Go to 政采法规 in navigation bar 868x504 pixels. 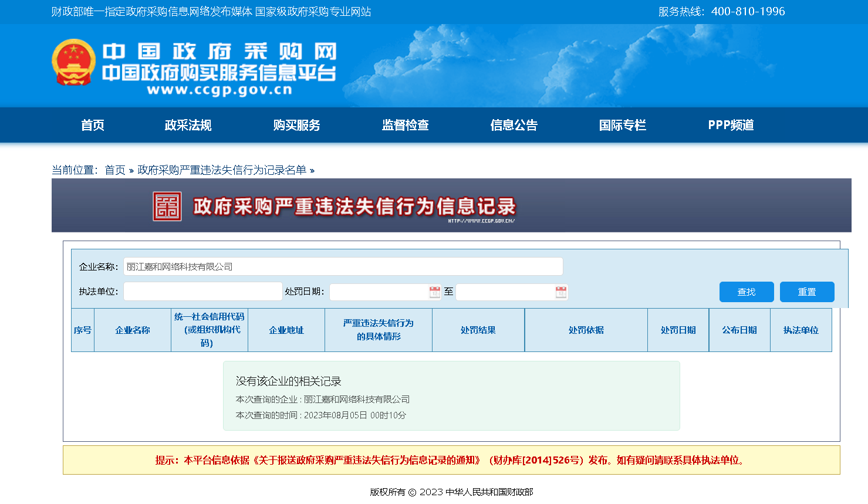pos(188,125)
